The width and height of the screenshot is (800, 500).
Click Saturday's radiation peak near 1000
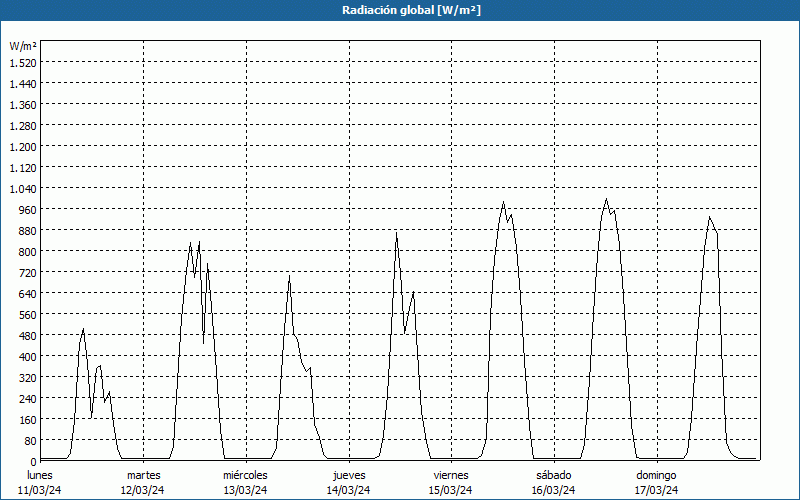(606, 199)
